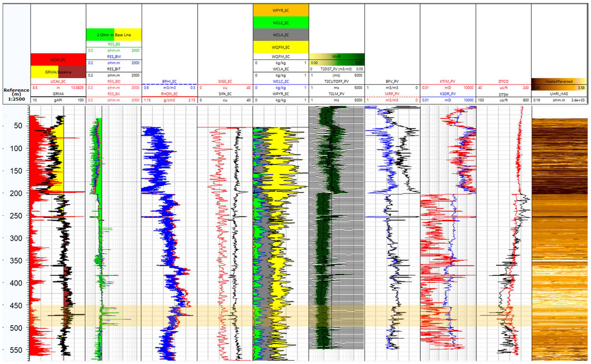Click the red UCAV_EC fill swatch
Screen dimensions: 591x364
[58, 60]
